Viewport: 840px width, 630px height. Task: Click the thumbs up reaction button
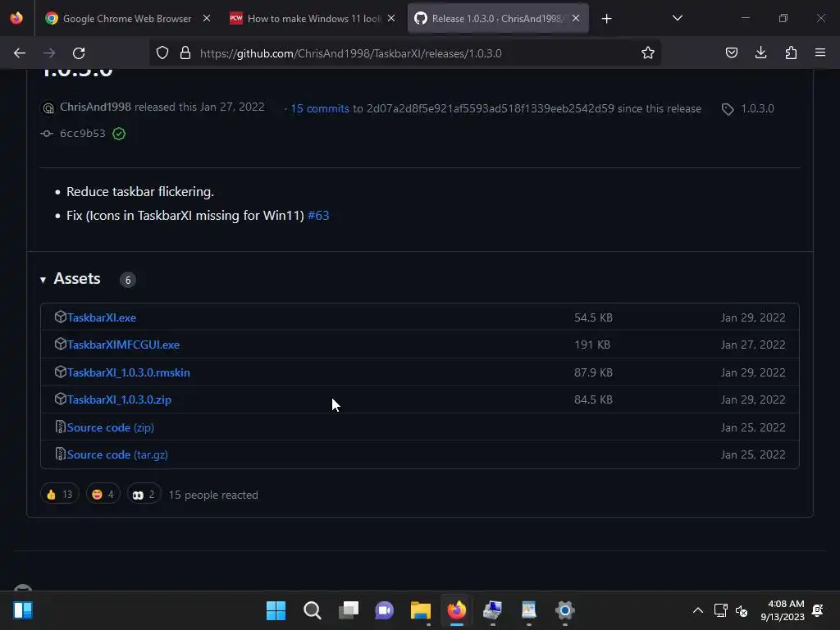[59, 494]
